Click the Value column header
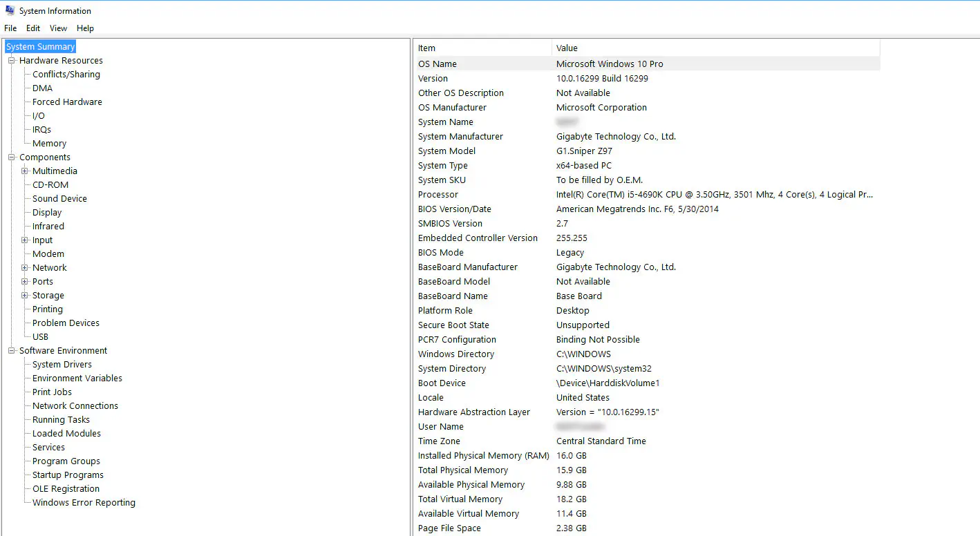The width and height of the screenshot is (980, 536). (x=716, y=48)
